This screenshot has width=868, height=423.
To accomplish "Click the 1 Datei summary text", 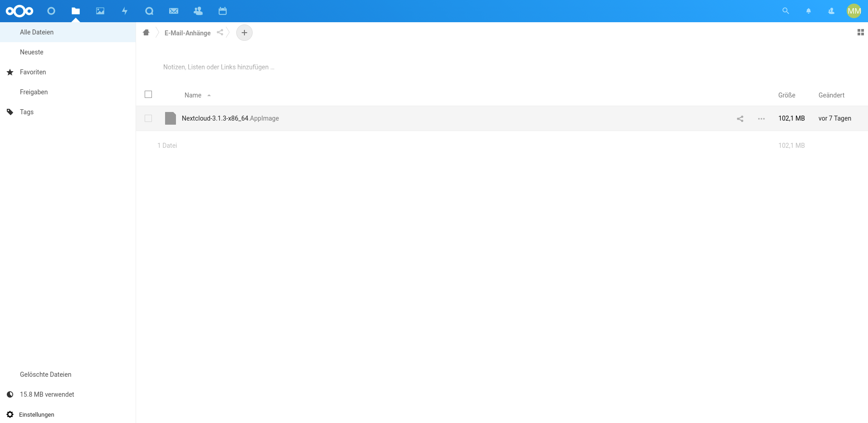I will 167,146.
